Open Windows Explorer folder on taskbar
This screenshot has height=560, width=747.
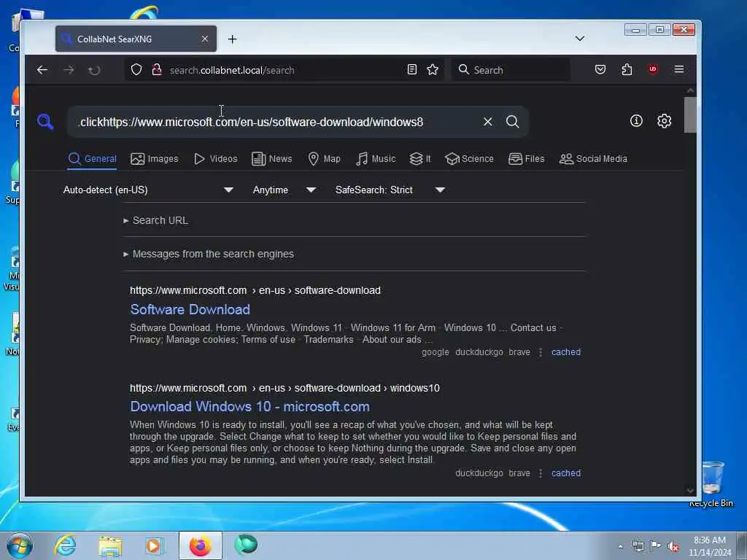[x=111, y=546]
